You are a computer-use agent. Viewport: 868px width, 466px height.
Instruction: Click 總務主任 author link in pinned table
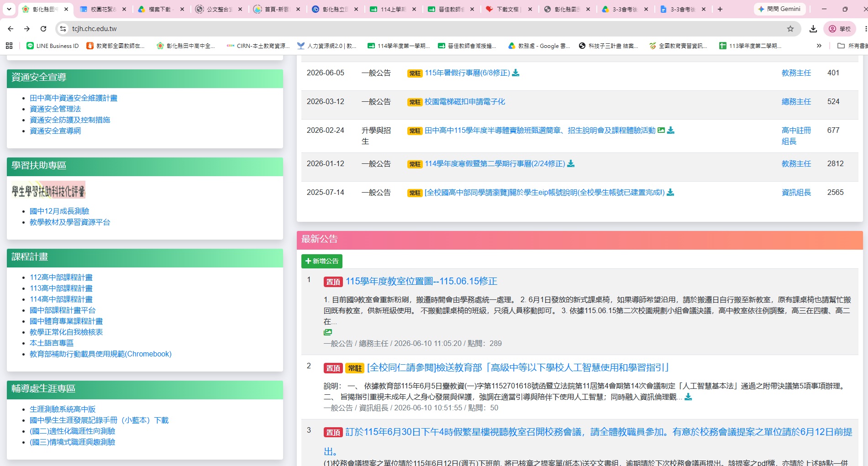point(796,102)
